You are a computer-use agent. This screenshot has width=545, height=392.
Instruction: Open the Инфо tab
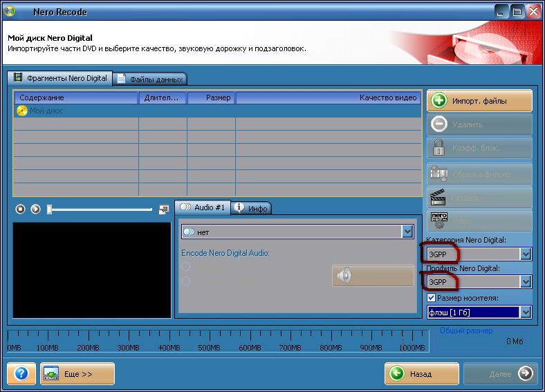pos(252,207)
